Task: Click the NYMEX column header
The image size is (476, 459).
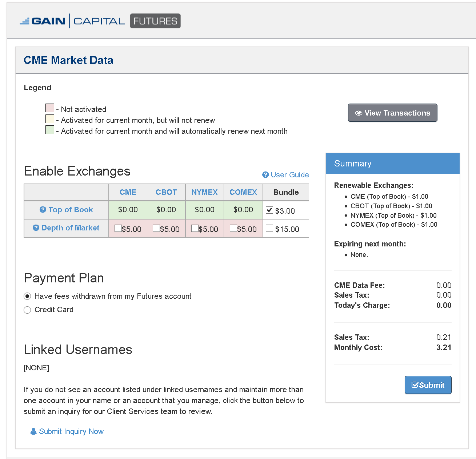Action: (205, 192)
